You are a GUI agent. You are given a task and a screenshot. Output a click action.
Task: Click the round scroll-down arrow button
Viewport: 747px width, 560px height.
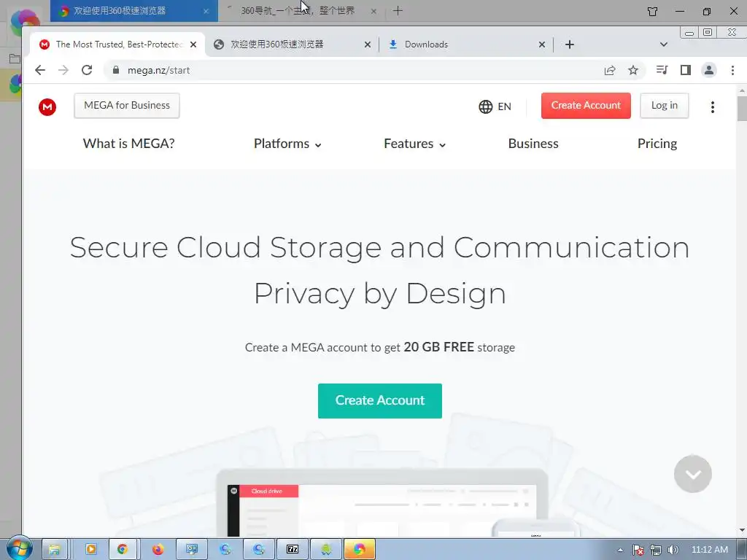coord(693,474)
